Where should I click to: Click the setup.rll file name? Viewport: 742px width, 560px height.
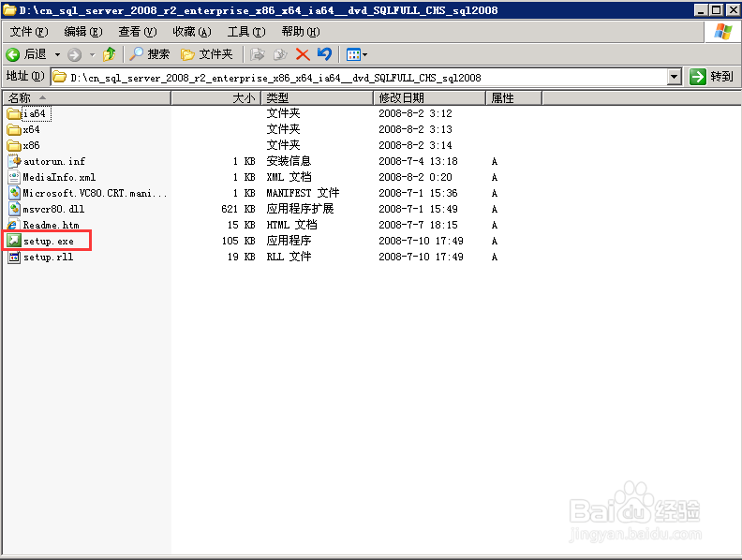[49, 257]
